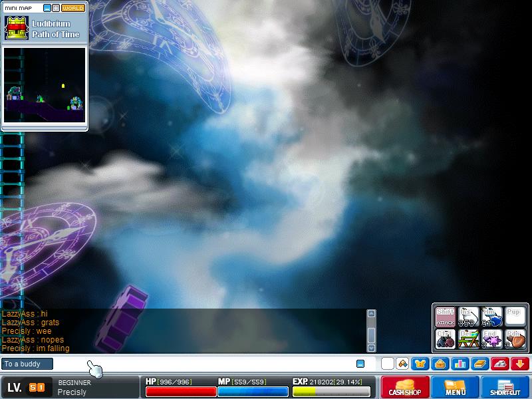Minimize chat with small blue button
The width and height of the screenshot is (532, 399).
(360, 364)
